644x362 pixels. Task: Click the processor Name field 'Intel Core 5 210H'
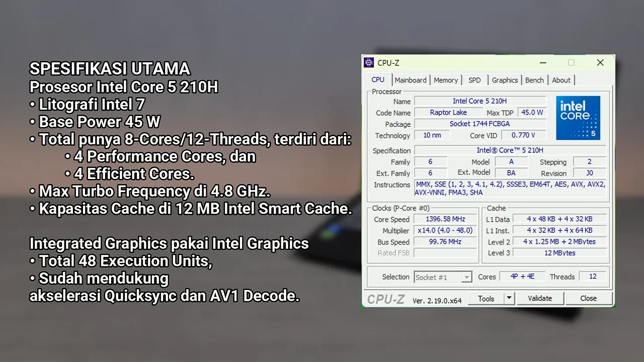coord(480,101)
